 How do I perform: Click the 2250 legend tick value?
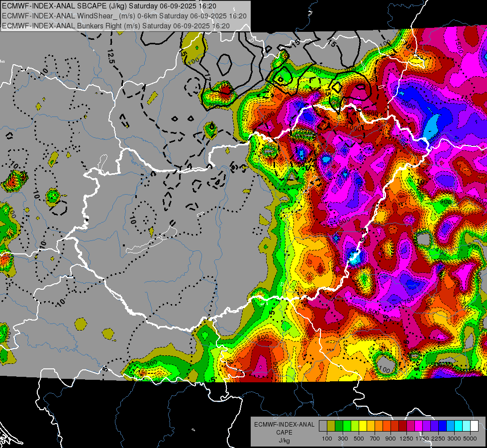439,439
